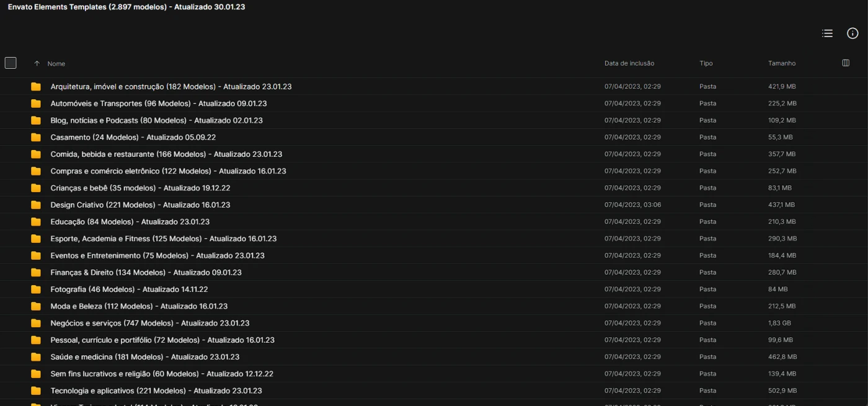
Task: Open column settings icon in header
Action: click(x=846, y=63)
